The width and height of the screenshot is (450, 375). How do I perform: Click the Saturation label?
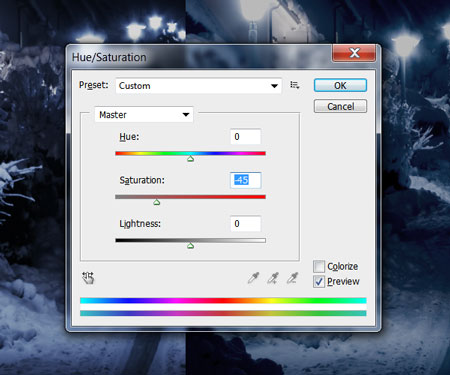pyautogui.click(x=142, y=180)
